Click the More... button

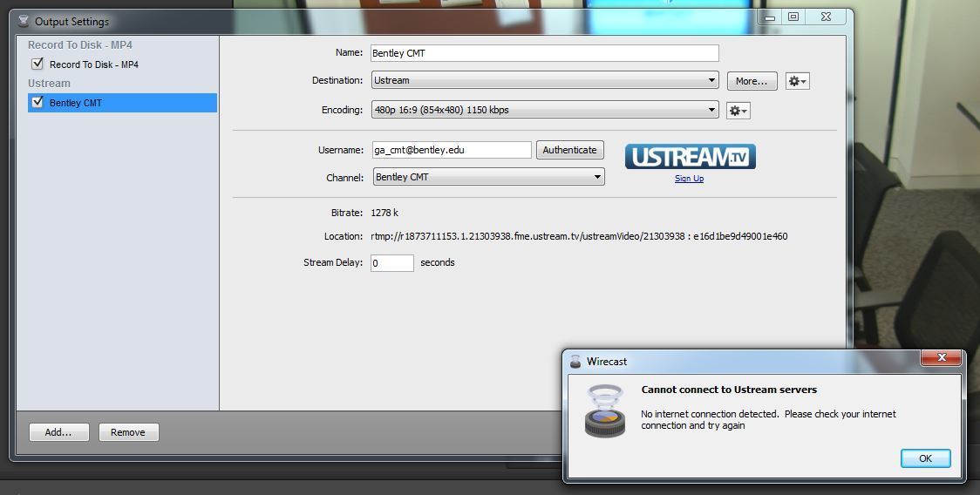[x=752, y=81]
